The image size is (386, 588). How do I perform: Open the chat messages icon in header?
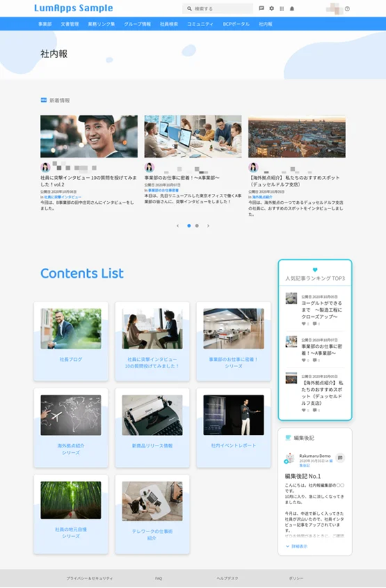(x=261, y=8)
